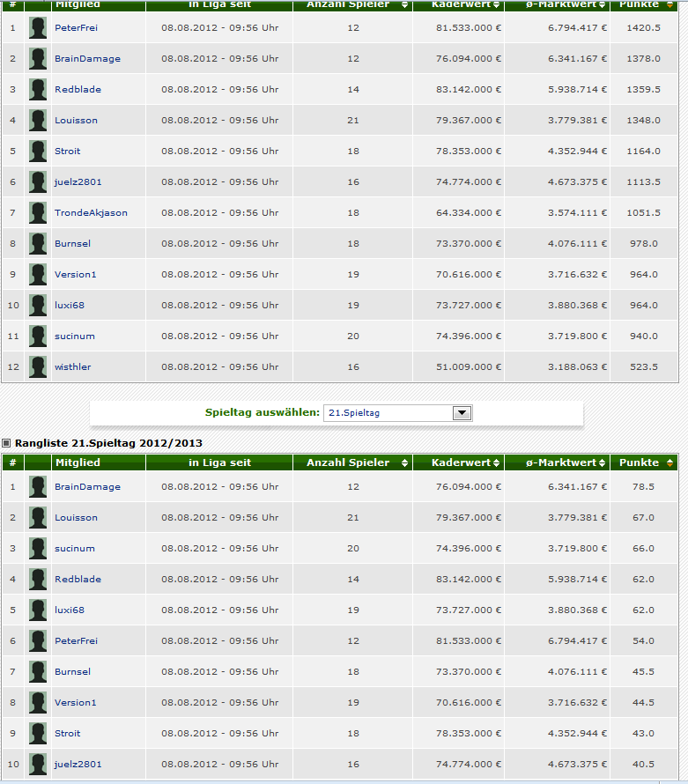Viewport: 688px width, 784px height.
Task: Open the Spieltag auswählen dropdown
Action: pyautogui.click(x=397, y=413)
